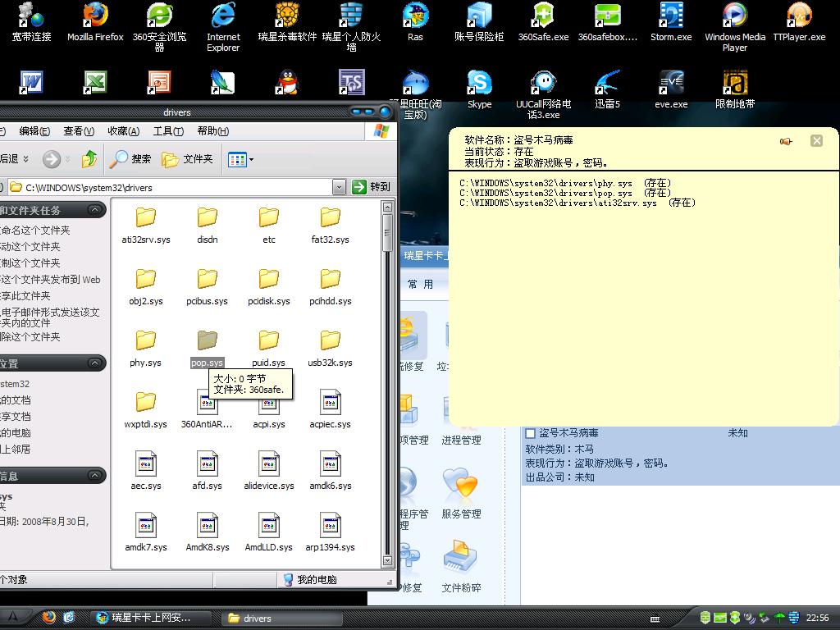Screen dimensions: 840x630
Task: Open the 工具(T) menu
Action: pos(167,131)
